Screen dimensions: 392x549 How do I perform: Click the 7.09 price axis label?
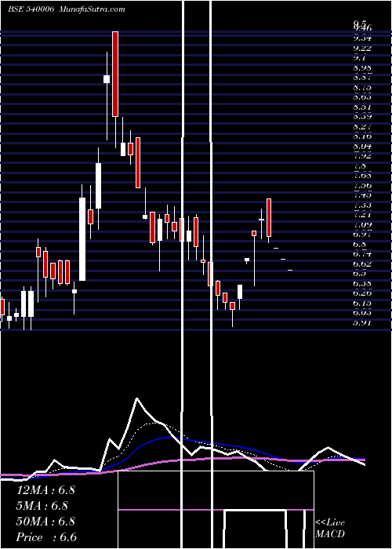362,224
